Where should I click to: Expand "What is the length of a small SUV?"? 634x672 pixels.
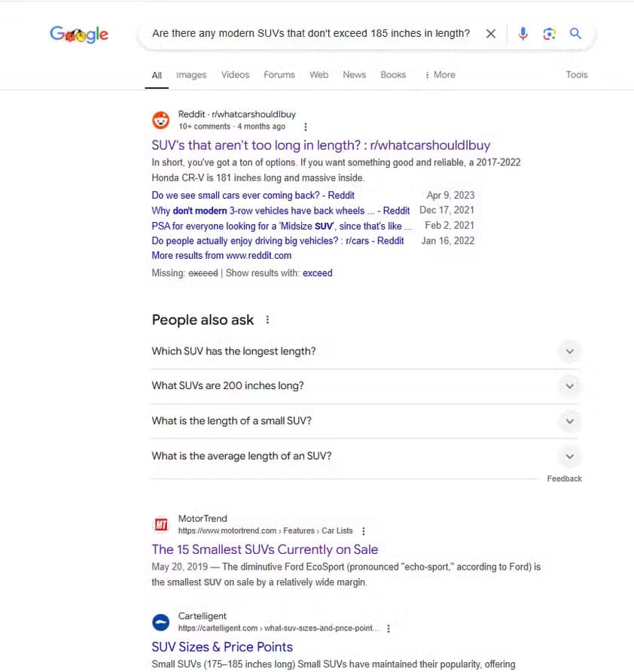(x=364, y=421)
